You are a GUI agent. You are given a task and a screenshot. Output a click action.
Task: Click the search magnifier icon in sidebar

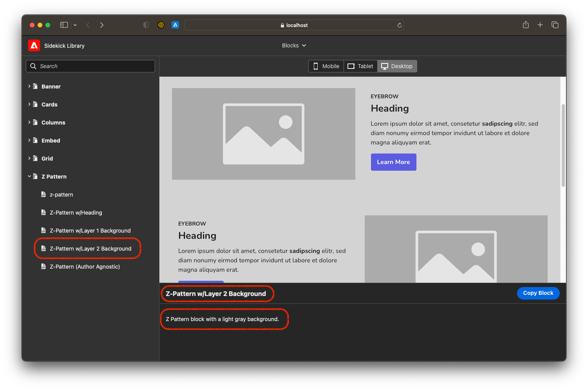[33, 66]
